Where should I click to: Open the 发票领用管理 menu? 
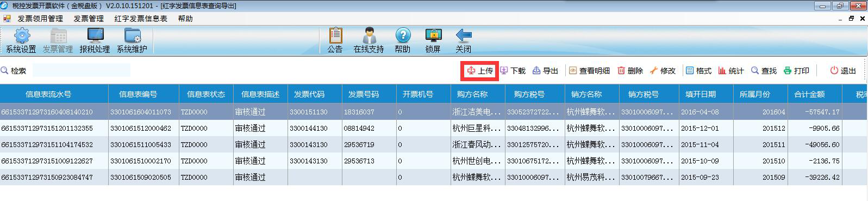[x=40, y=19]
